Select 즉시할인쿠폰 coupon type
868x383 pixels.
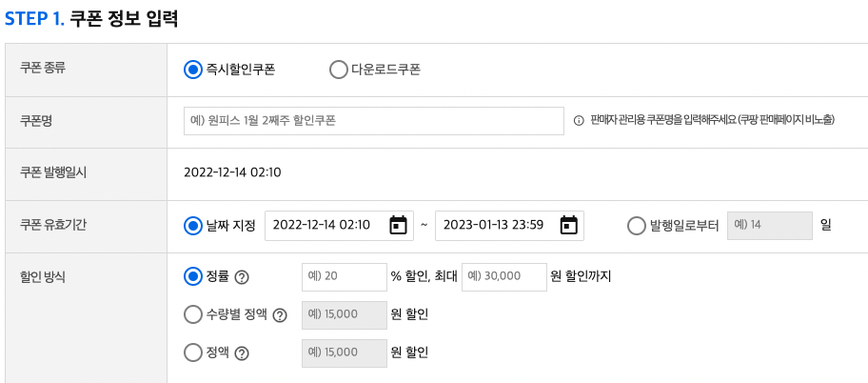(x=193, y=70)
